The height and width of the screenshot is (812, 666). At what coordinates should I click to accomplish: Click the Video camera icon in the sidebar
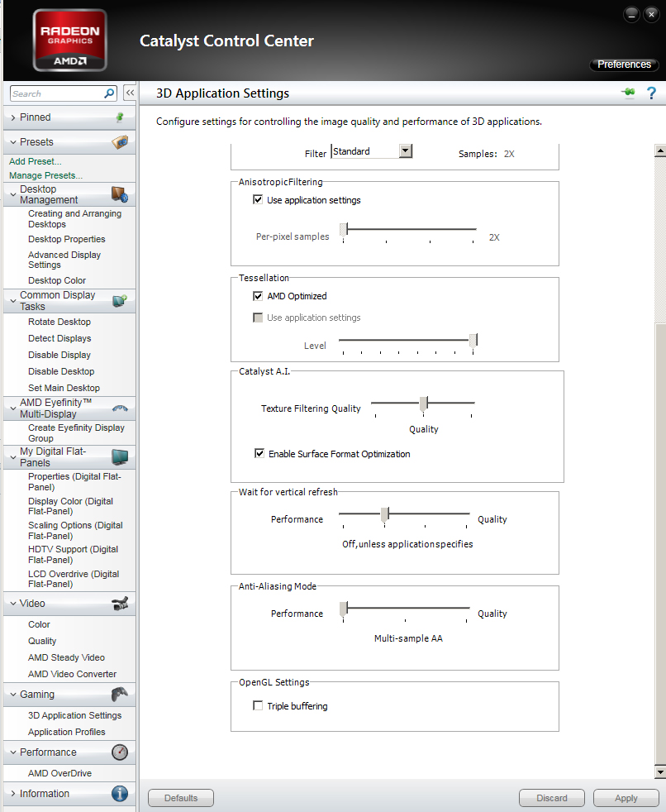[x=120, y=604]
